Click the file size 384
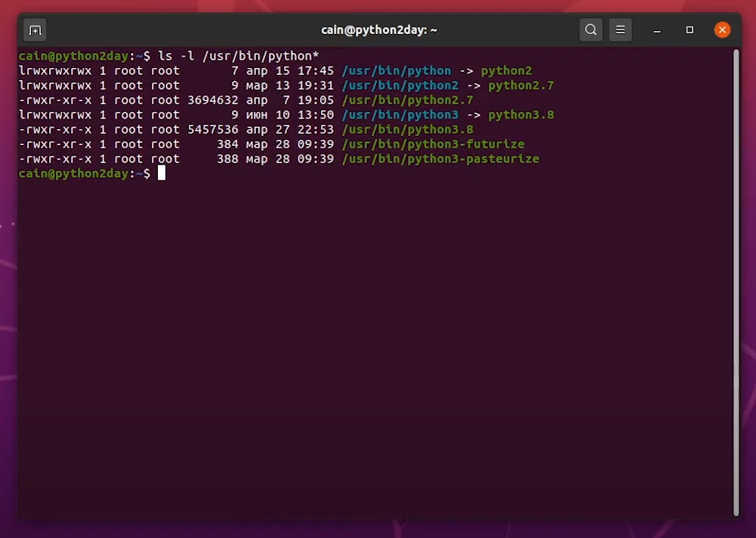This screenshot has height=538, width=756. (x=227, y=144)
